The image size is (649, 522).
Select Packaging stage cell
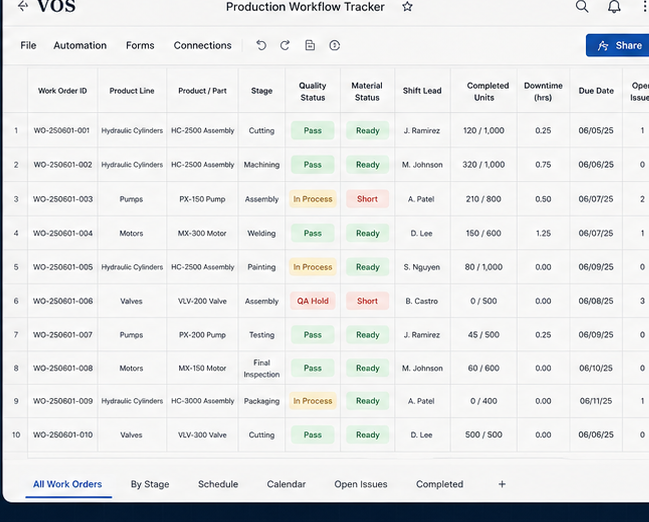(262, 401)
